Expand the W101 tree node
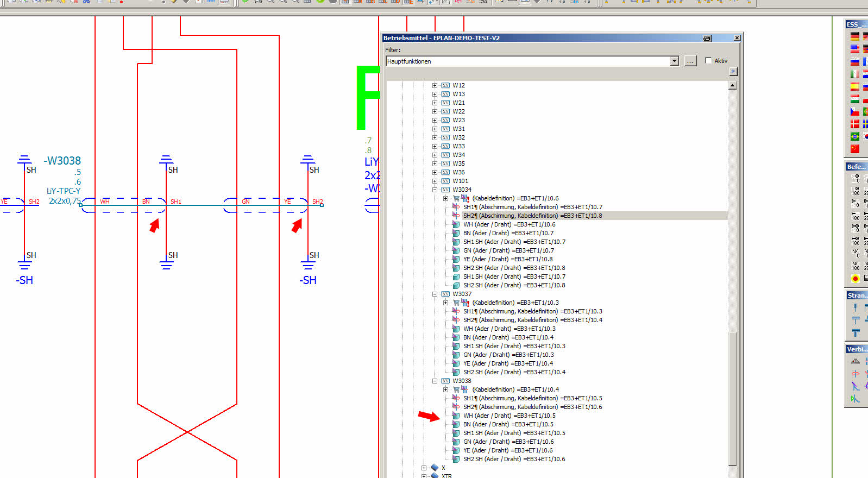The height and width of the screenshot is (478, 868). [x=435, y=181]
